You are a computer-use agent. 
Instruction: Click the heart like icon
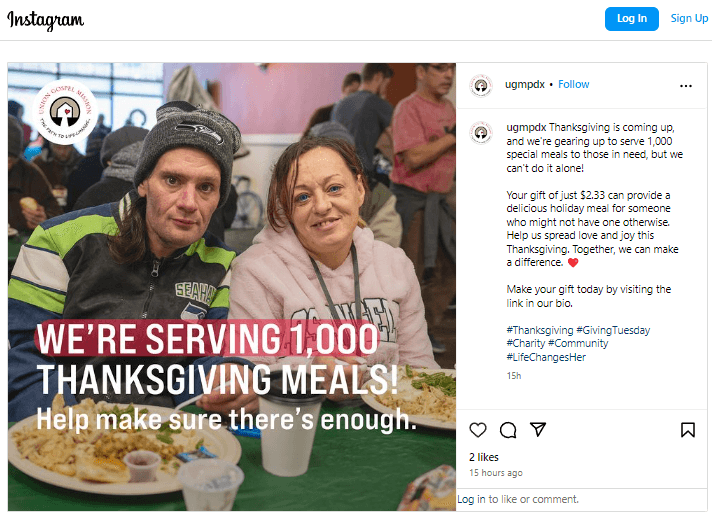pyautogui.click(x=478, y=430)
